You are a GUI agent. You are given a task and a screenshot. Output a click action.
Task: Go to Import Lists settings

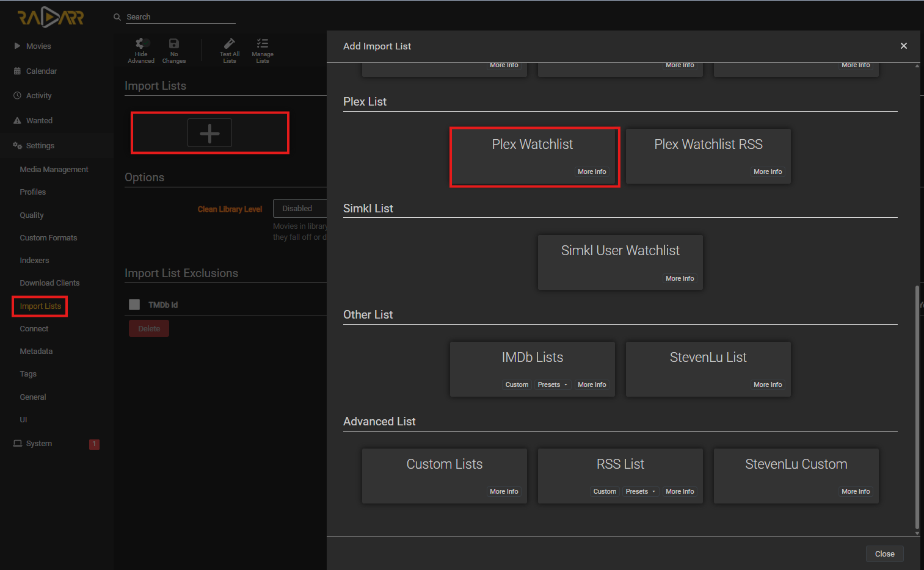40,306
